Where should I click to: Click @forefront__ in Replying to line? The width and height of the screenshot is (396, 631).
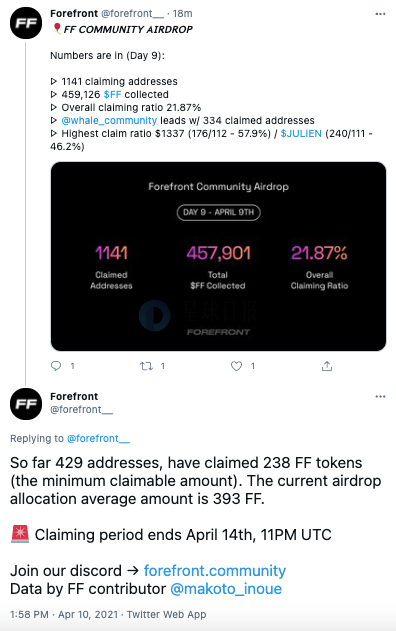tap(98, 438)
